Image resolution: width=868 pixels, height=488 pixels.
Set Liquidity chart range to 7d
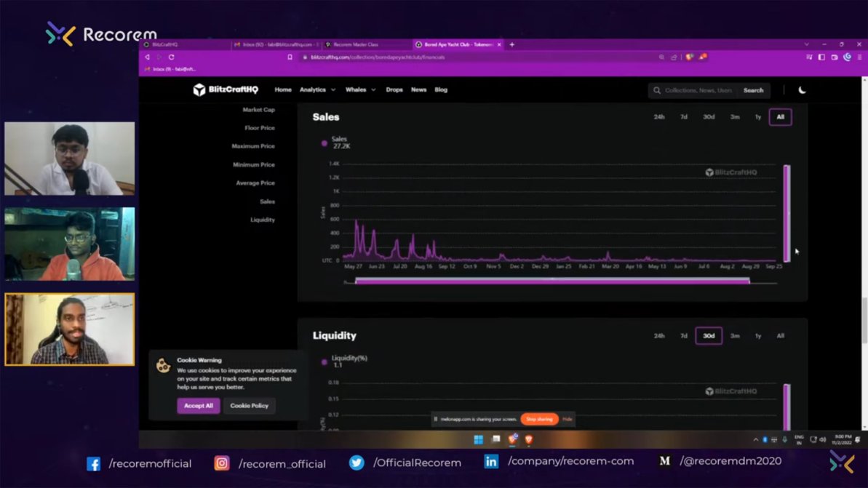pyautogui.click(x=684, y=336)
